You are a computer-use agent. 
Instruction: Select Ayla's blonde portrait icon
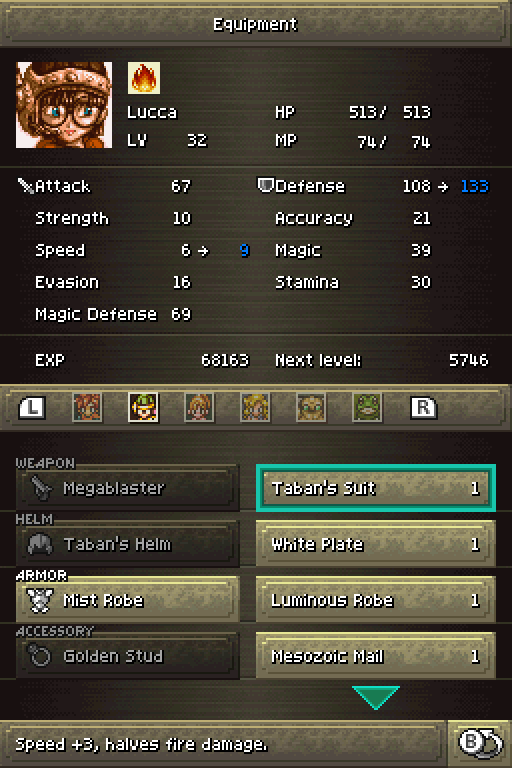click(x=255, y=407)
